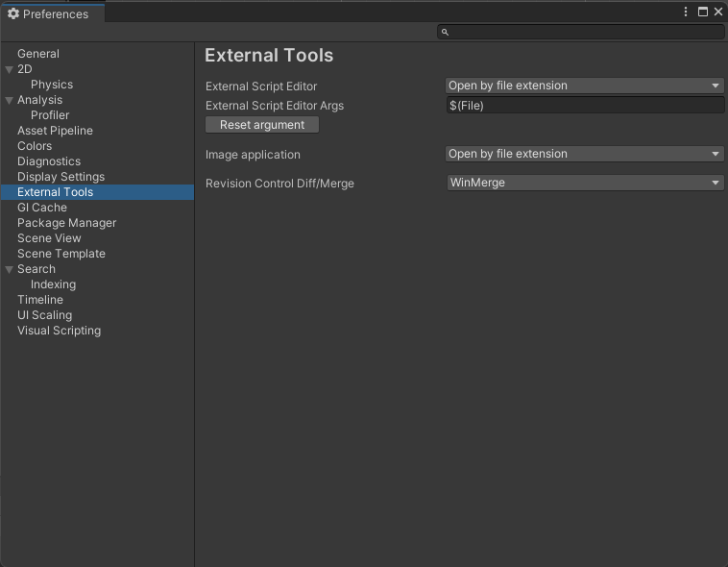Select Profiler under Analysis
This screenshot has width=728, height=567.
click(x=50, y=115)
